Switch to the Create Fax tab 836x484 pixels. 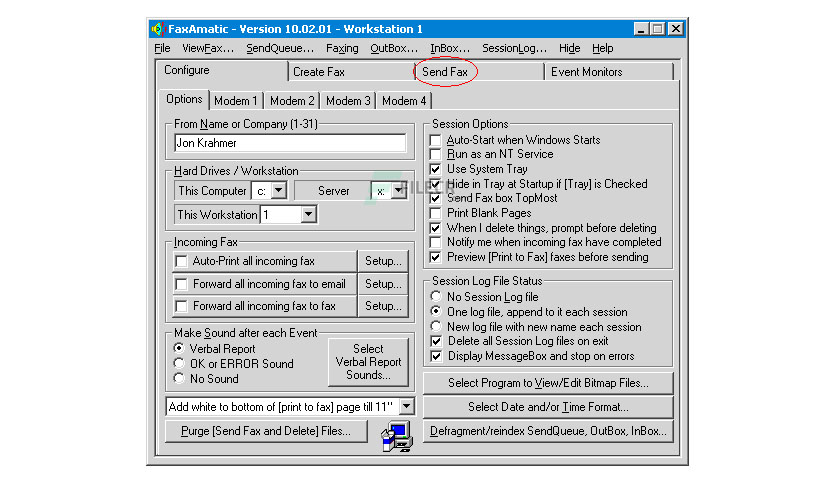pyautogui.click(x=351, y=72)
